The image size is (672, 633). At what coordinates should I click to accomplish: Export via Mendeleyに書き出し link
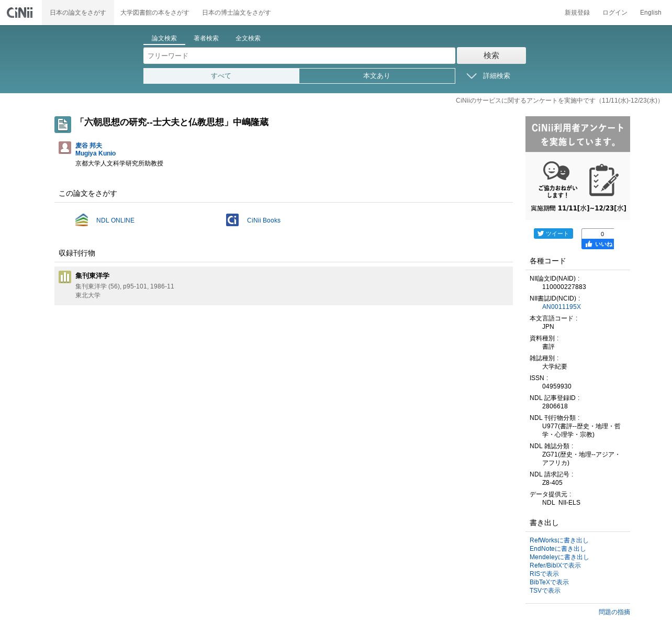(559, 557)
